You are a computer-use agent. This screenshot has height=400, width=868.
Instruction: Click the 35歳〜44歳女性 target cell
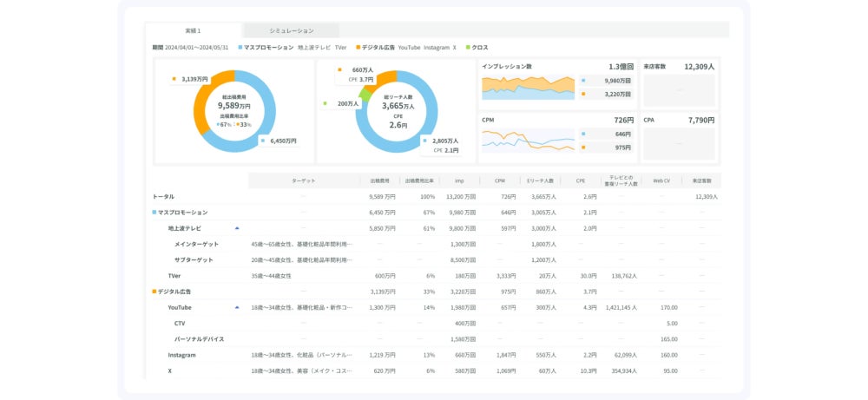coord(271,276)
